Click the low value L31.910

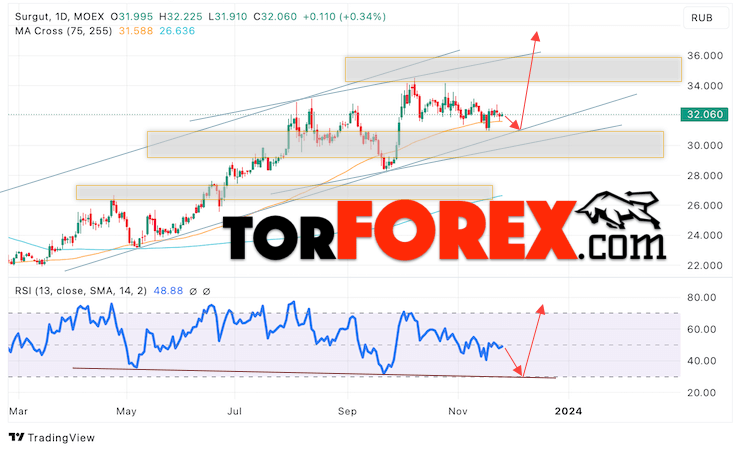coord(227,17)
